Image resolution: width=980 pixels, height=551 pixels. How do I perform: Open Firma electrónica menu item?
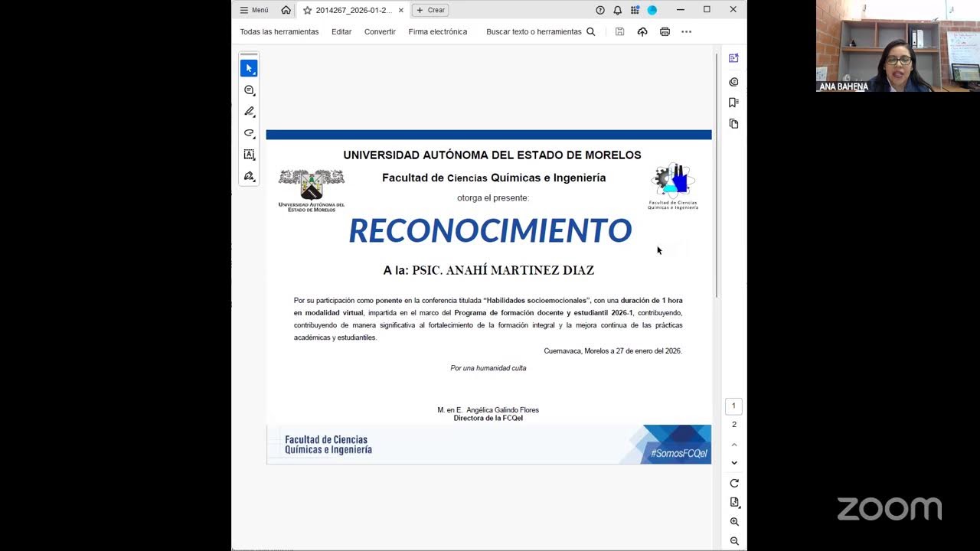coord(438,31)
